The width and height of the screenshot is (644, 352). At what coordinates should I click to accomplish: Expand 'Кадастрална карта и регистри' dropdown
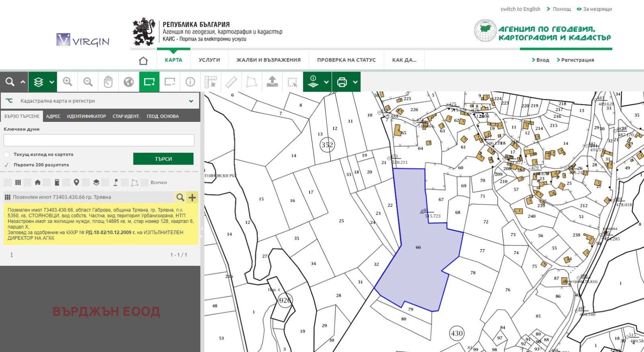[191, 101]
